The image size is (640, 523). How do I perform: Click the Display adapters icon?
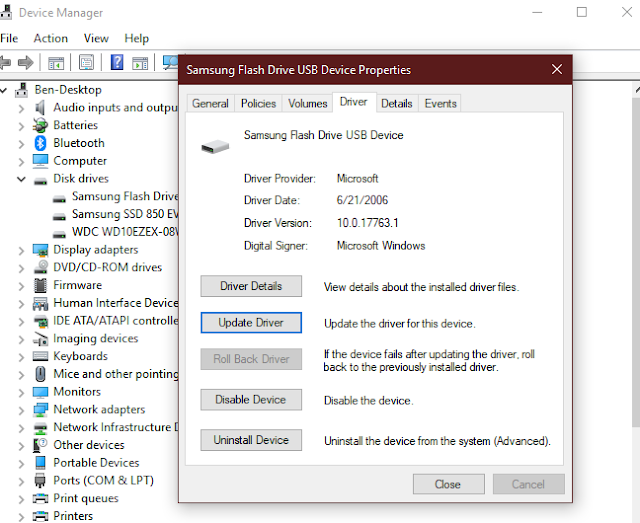point(40,250)
